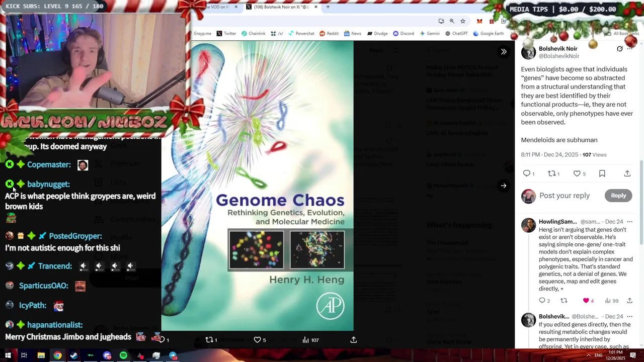644x362 pixels.
Task: Click the 8:11 PM Dec 24, 2025 timestamp
Action: 549,155
